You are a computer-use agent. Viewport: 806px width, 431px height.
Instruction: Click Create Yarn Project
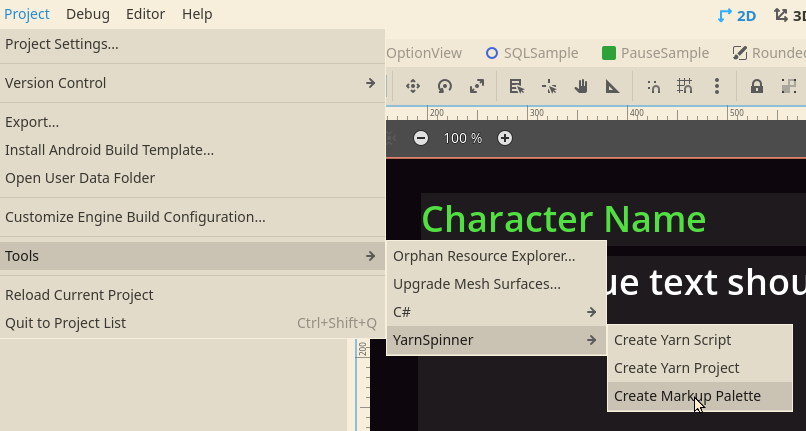[x=700, y=368]
